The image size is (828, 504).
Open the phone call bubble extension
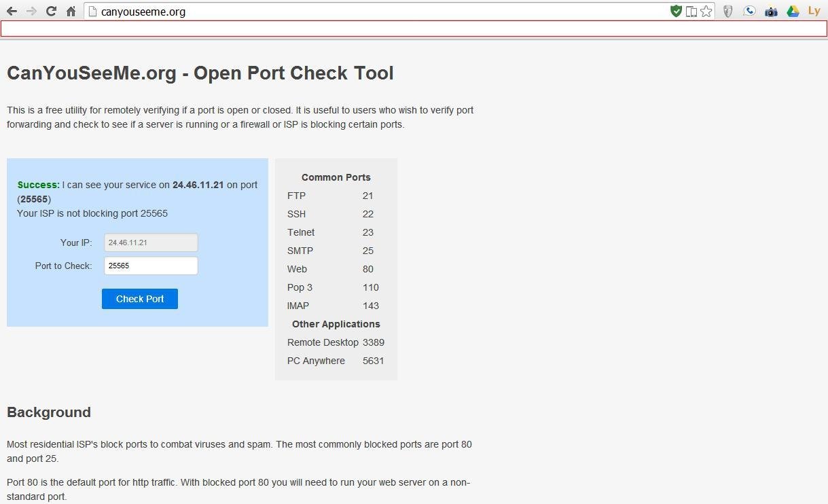click(x=749, y=12)
